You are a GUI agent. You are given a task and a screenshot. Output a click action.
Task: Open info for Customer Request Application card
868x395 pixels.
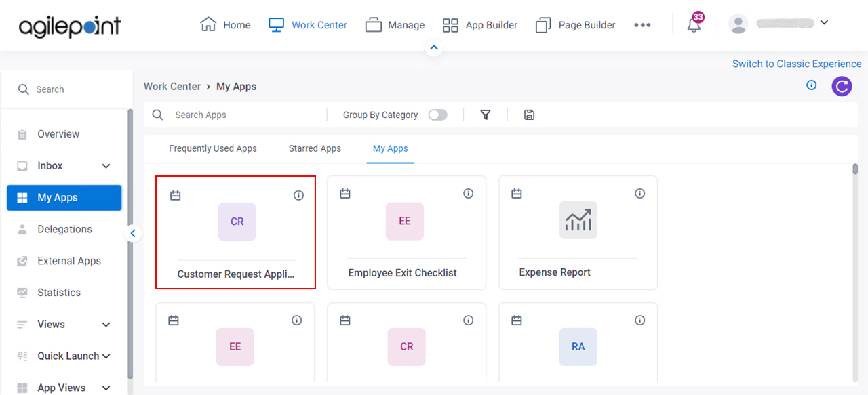coord(298,195)
